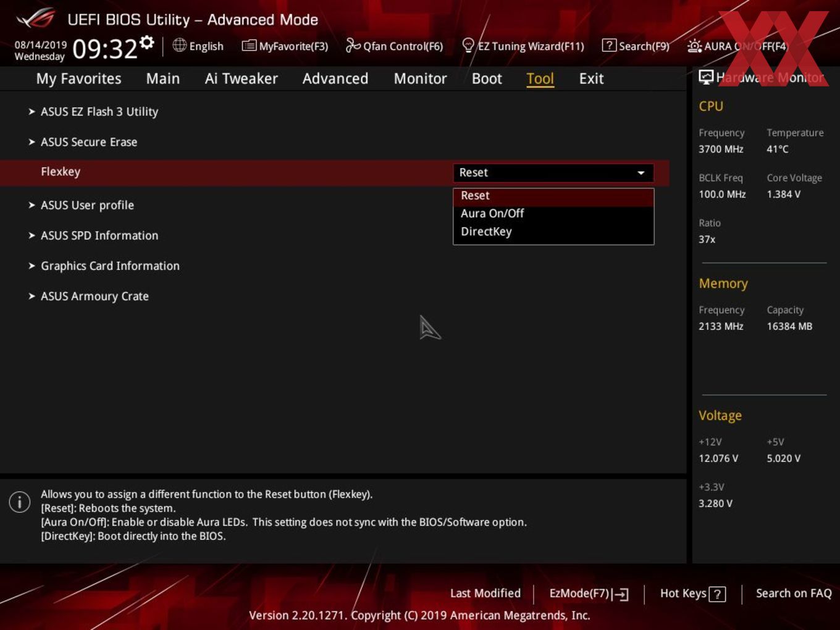The image size is (840, 630).
Task: Open Search on FAQ
Action: [794, 594]
